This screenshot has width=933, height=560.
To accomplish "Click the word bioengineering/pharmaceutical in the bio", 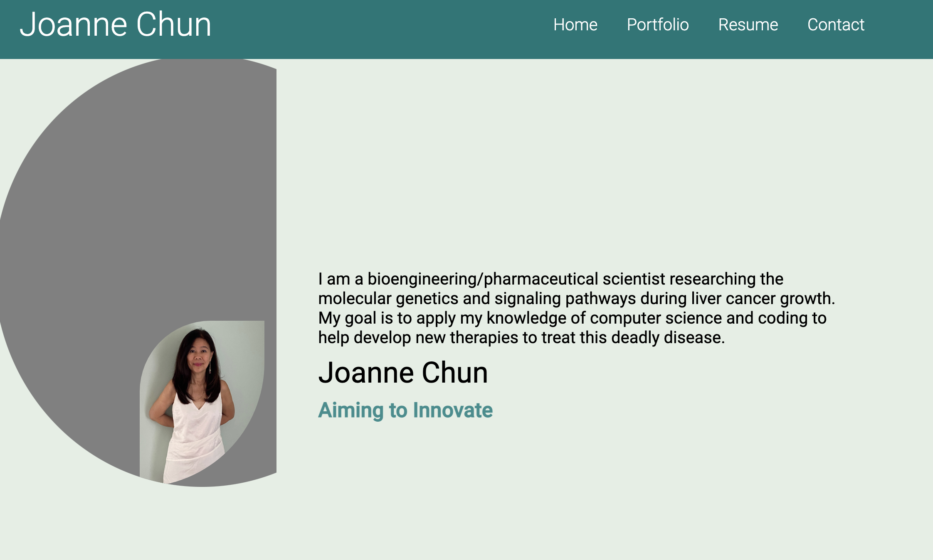I will pos(482,279).
